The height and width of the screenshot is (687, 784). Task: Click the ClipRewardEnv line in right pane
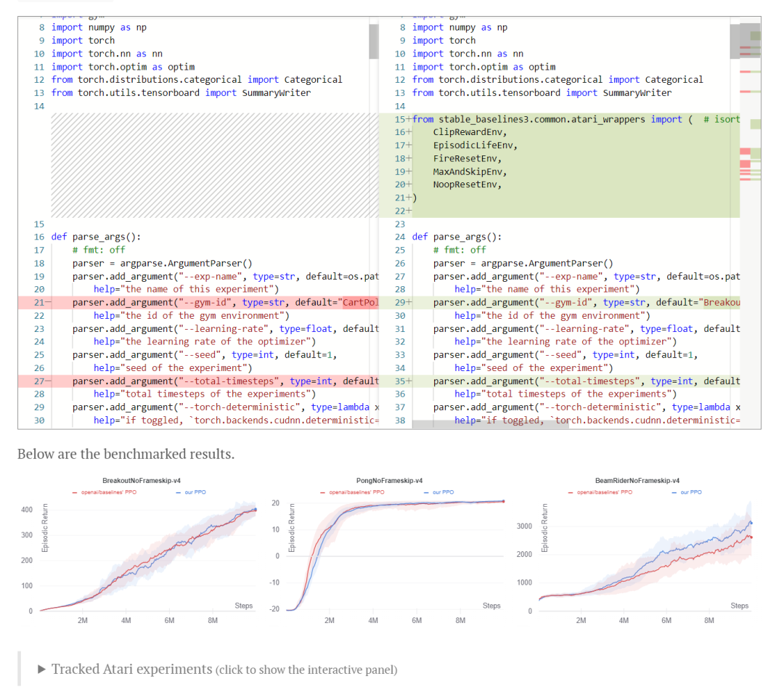pos(469,132)
